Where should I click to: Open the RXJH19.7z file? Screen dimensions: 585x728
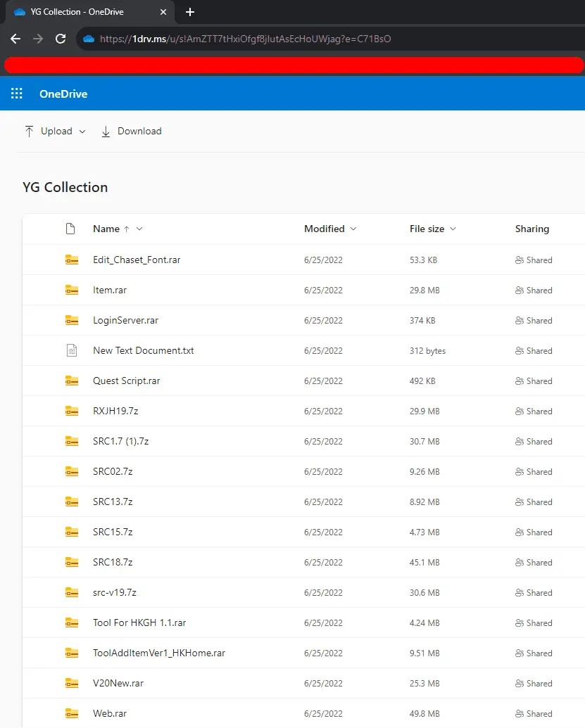point(115,411)
